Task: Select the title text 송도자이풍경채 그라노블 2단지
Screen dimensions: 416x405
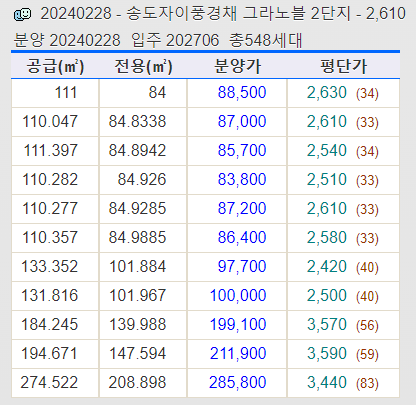Action: click(x=238, y=14)
